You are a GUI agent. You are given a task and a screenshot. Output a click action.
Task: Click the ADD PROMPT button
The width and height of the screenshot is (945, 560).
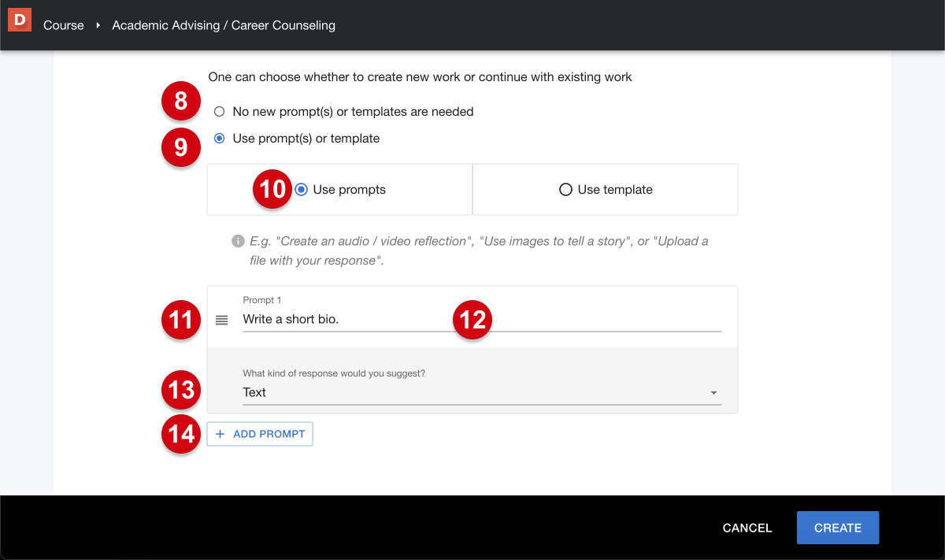click(259, 433)
